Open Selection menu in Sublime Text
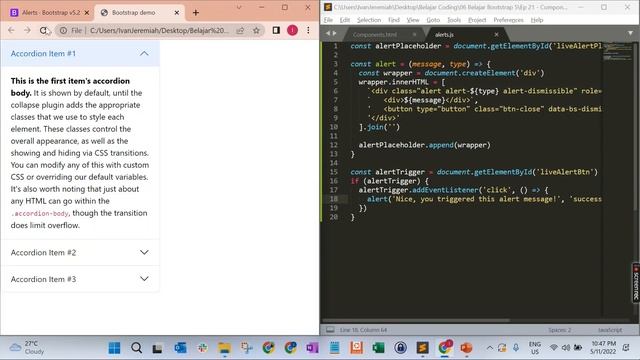This screenshot has height=360, width=640. 369,20
